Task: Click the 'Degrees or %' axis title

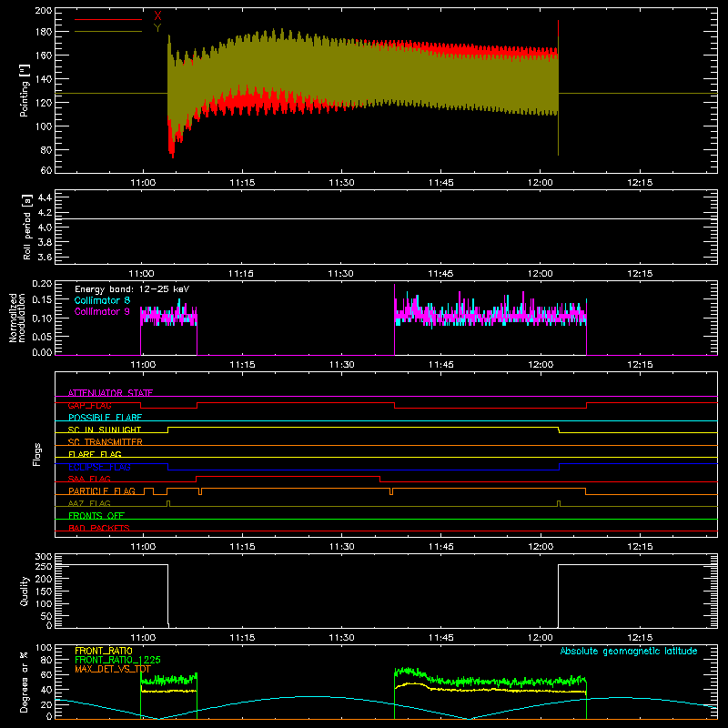Action: (25, 682)
